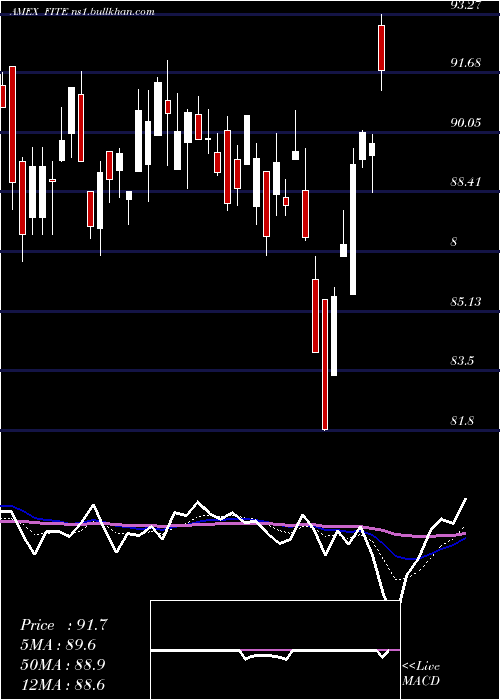Click the long red candlestick bottoming at 81.8
Image resolution: width=500 pixels, height=700 pixels.
coord(325,364)
